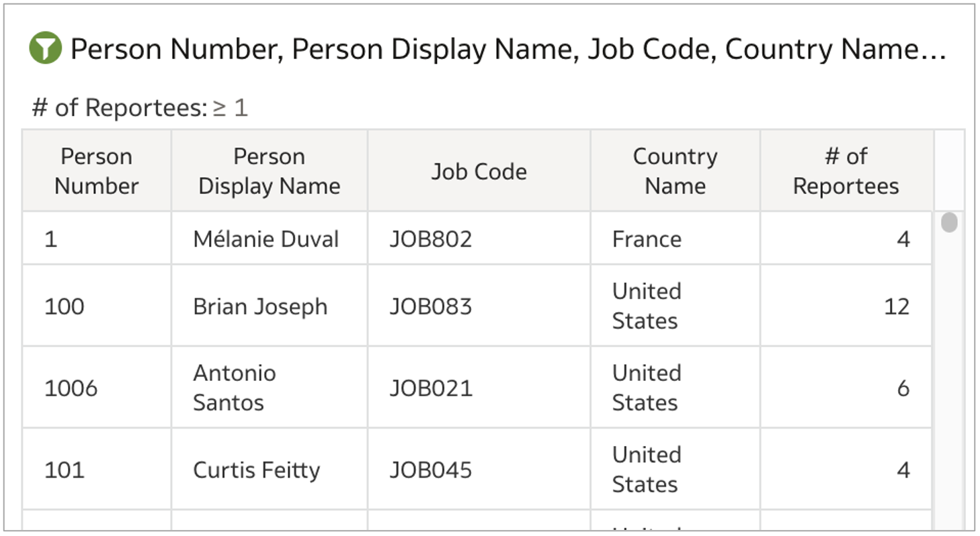Select the JOB021 job code cell
Image resolution: width=980 pixels, height=536 pixels.
431,388
